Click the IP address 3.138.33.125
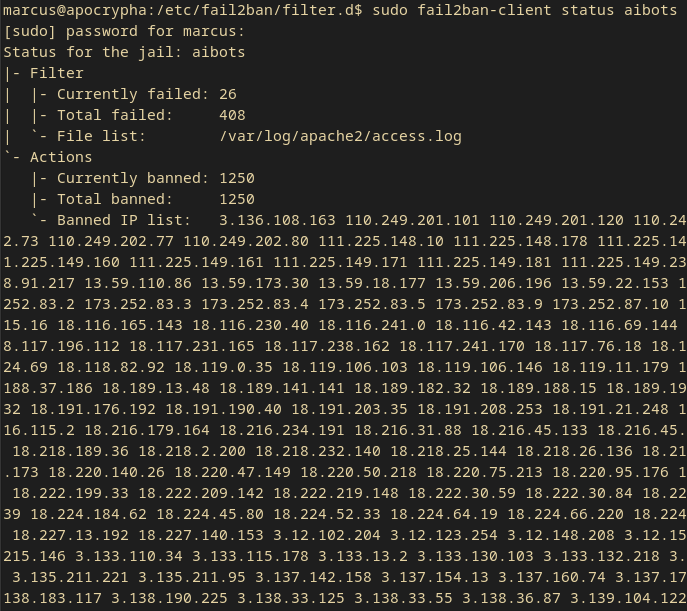Image resolution: width=687 pixels, height=611 pixels. (x=290, y=598)
